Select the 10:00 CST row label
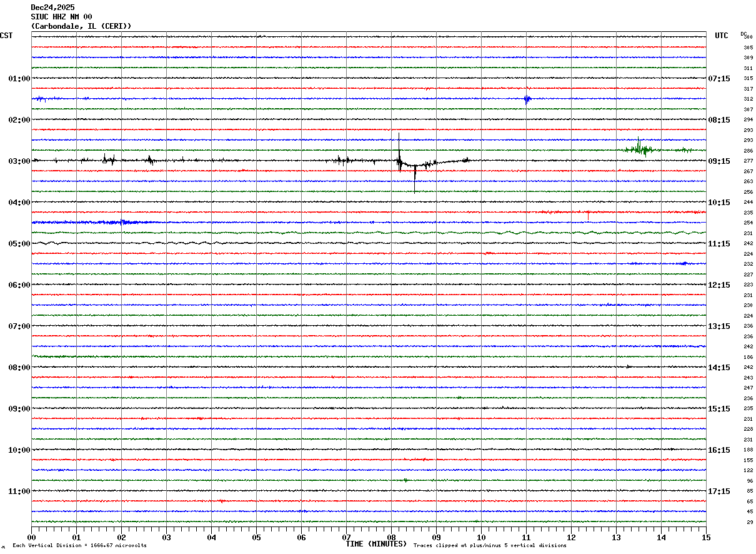Screen dimensions: 756x554 [x=19, y=450]
